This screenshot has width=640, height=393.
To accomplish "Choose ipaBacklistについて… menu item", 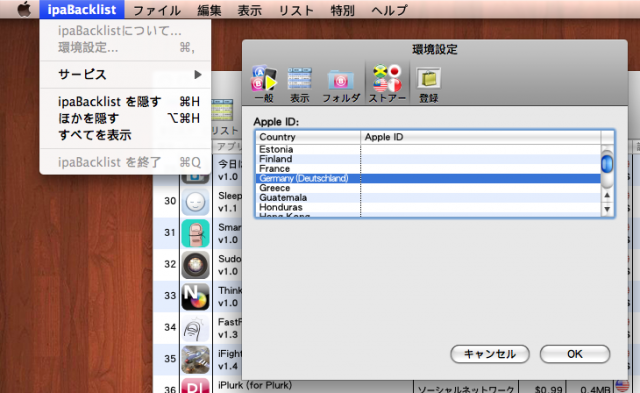I will [125, 31].
